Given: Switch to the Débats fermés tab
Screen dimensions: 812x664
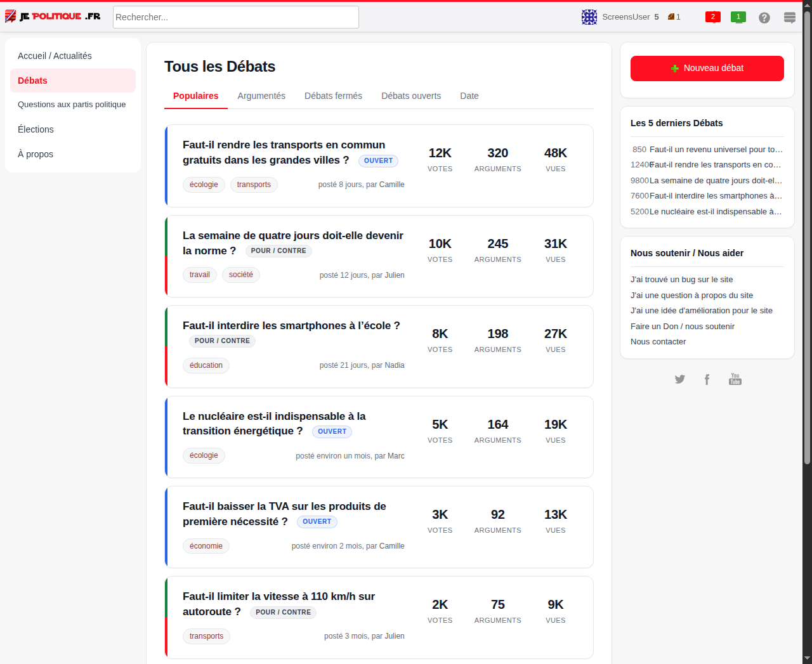Looking at the screenshot, I should click(333, 96).
